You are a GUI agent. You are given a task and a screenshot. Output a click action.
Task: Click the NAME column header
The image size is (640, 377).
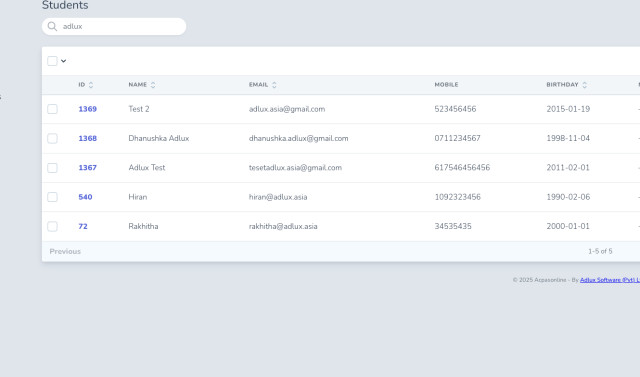tap(138, 85)
